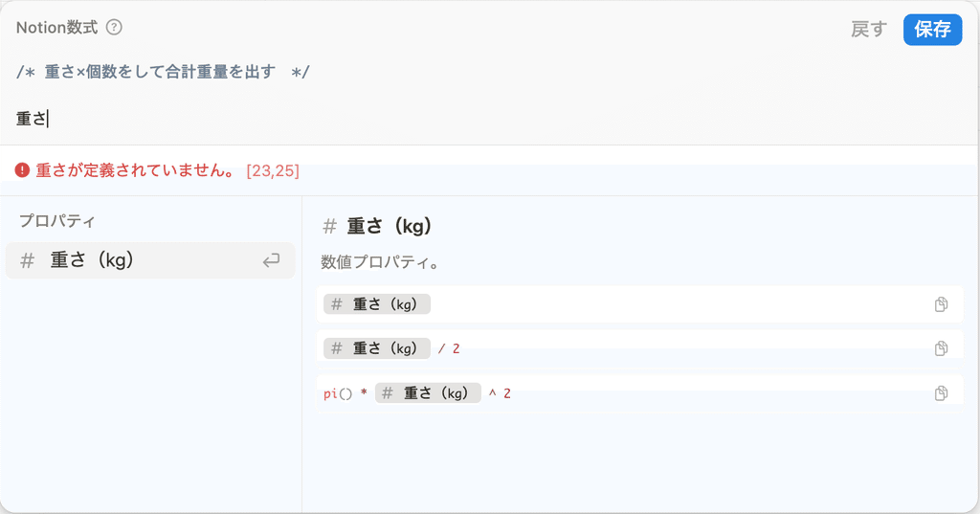Open the help icon beside Notion数式
Image resolution: width=980 pixels, height=514 pixels.
coord(114,28)
